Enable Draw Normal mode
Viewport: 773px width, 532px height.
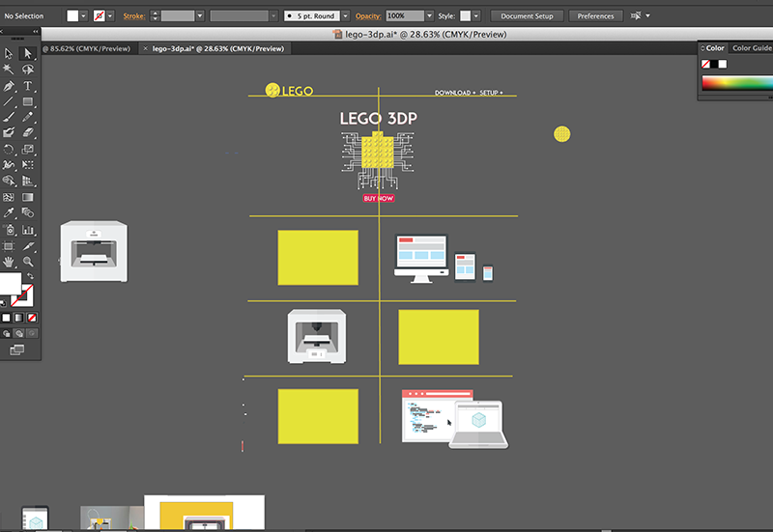[x=6, y=333]
